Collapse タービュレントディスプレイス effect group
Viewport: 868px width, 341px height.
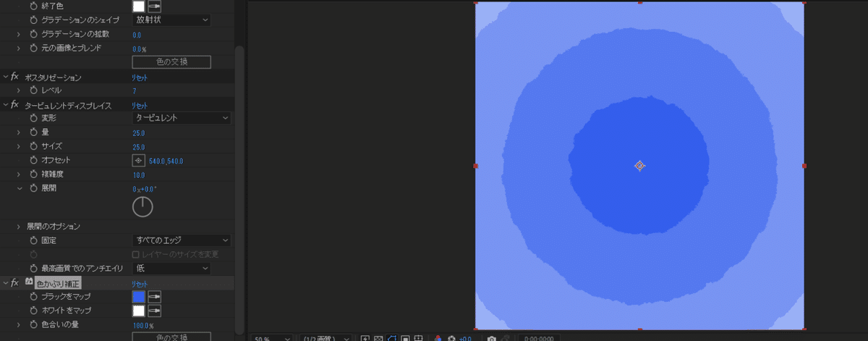(6, 105)
